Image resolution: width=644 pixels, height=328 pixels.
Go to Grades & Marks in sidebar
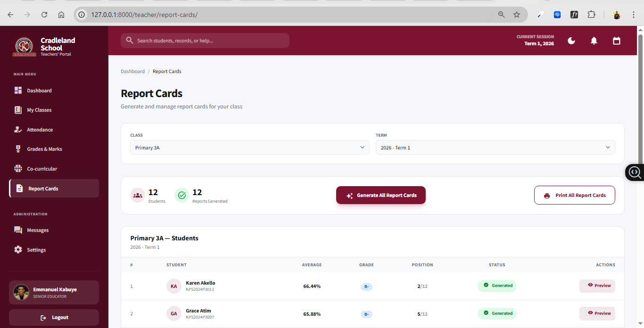click(x=44, y=149)
